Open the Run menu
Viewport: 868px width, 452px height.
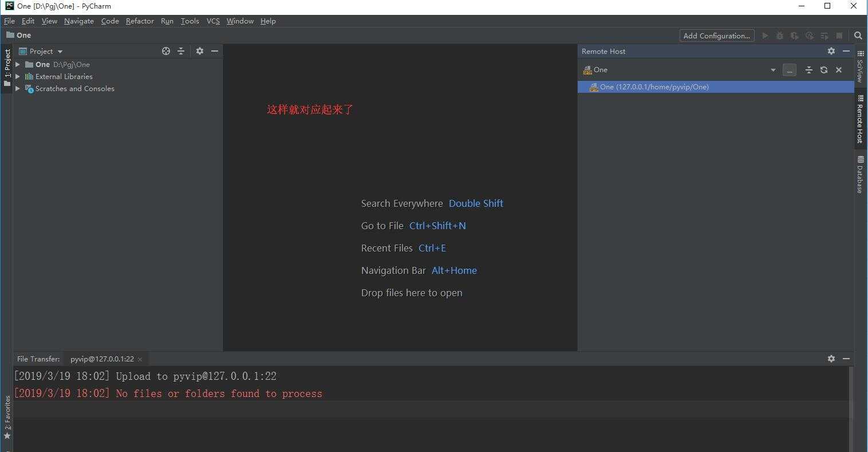tap(167, 21)
